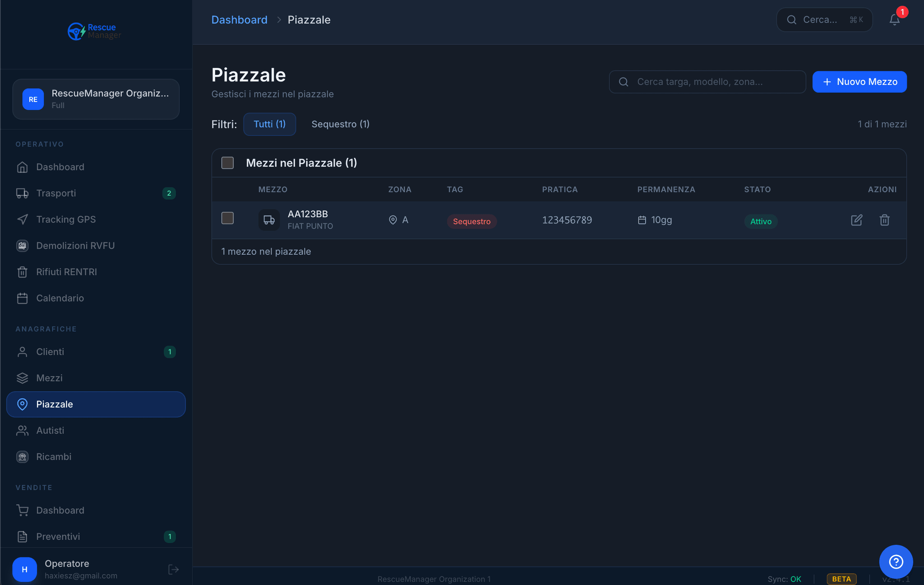Click the Nuovo Mezzo button
This screenshot has width=924, height=585.
tap(859, 82)
